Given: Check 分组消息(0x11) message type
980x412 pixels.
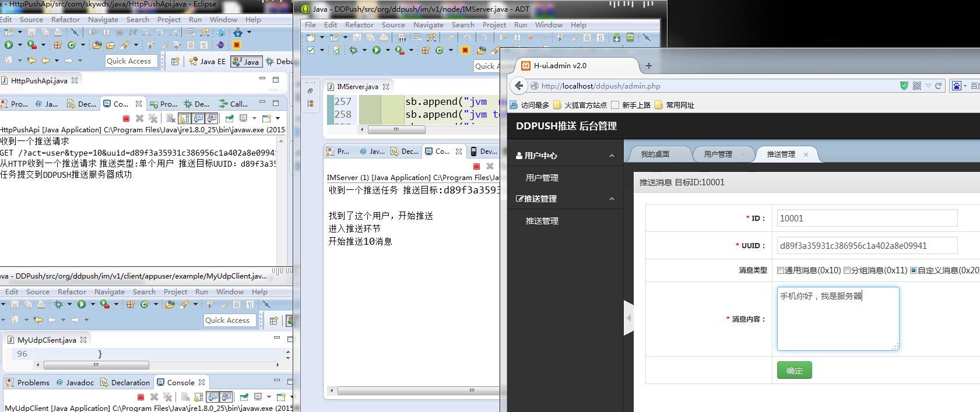Looking at the screenshot, I should [847, 270].
